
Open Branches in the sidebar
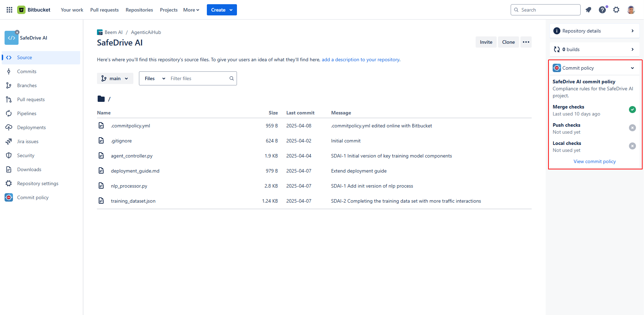41,85
